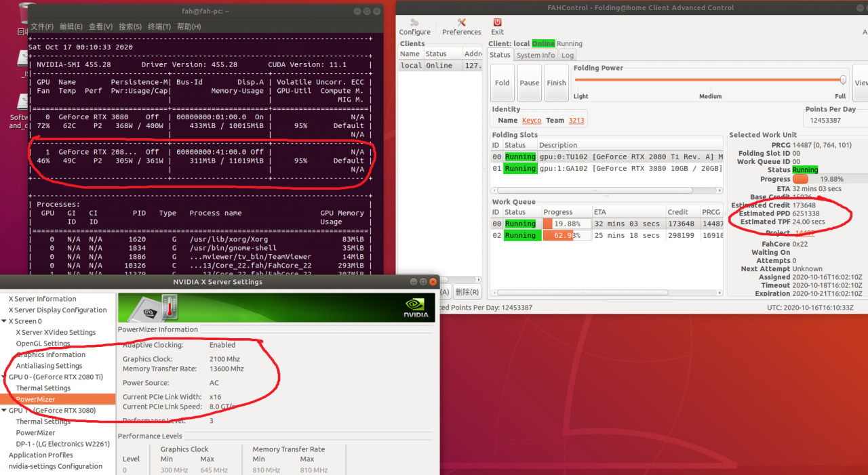Click the green Online client status label
Screen dimensions: 868x475
click(x=543, y=44)
